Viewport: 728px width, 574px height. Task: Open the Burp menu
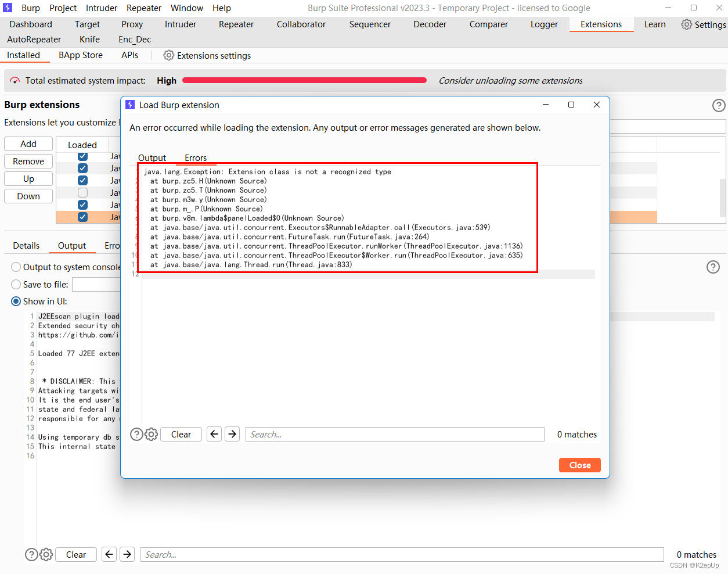click(x=31, y=8)
